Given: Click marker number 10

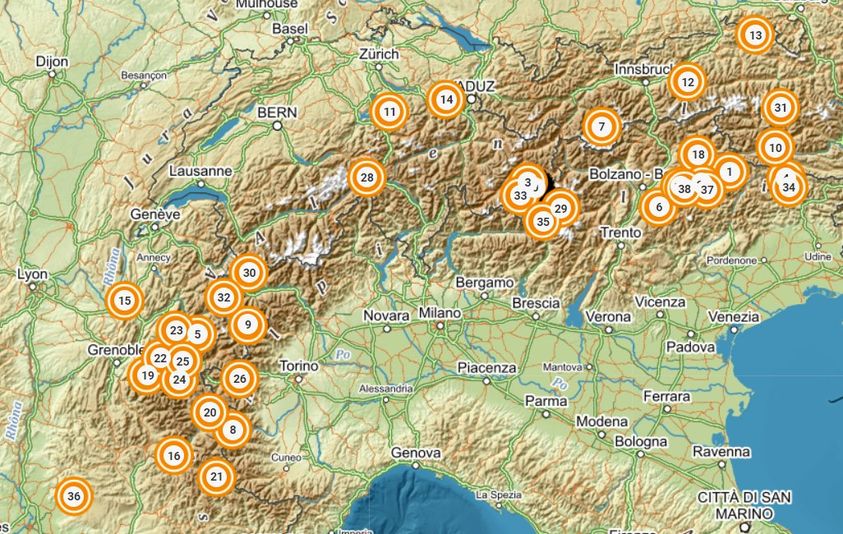Looking at the screenshot, I should 775,148.
